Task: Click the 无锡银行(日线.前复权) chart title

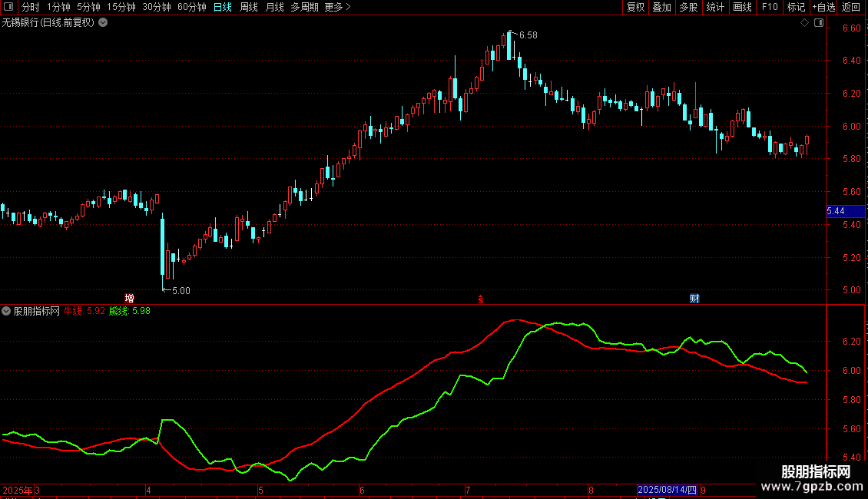Action: coord(48,23)
